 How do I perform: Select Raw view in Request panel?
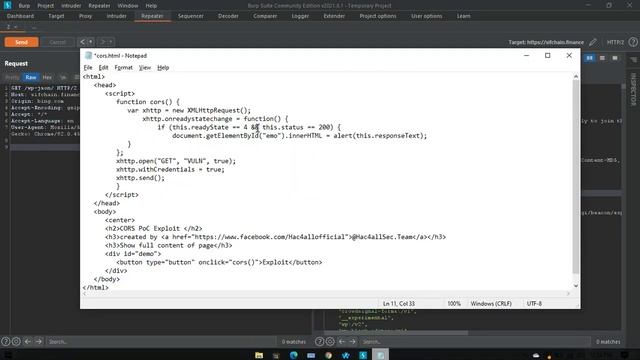point(31,77)
